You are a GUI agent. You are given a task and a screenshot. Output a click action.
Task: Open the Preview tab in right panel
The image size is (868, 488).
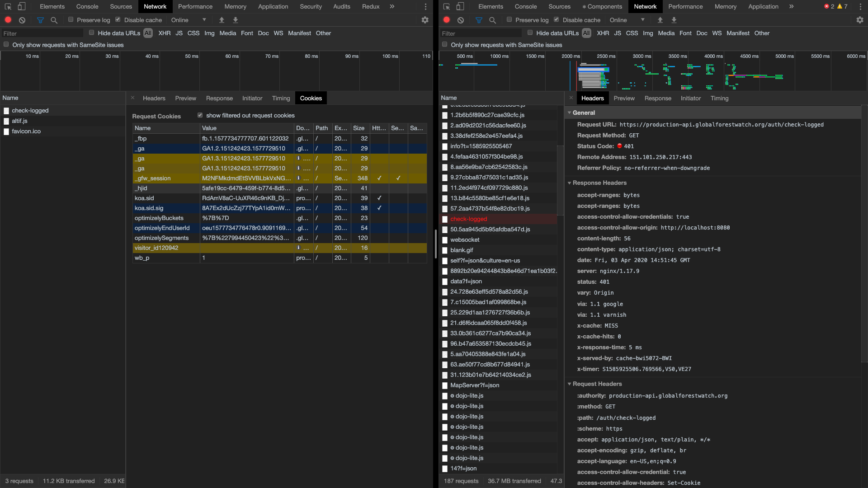pos(624,98)
